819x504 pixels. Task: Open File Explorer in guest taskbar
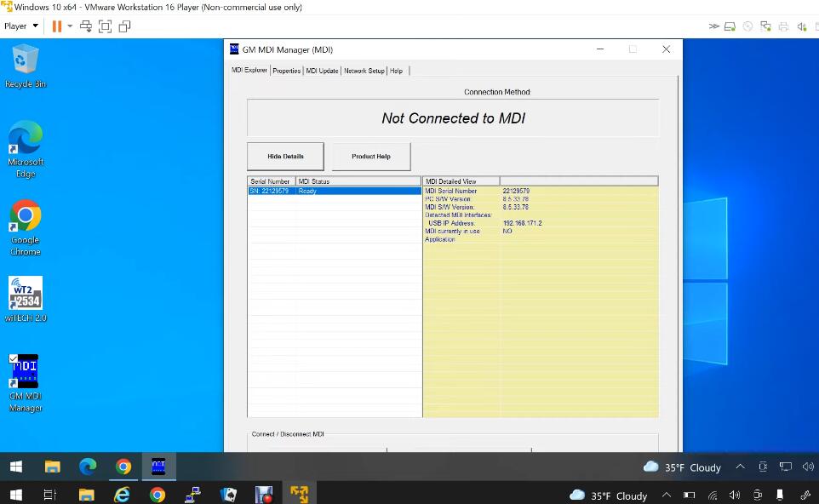(52, 467)
